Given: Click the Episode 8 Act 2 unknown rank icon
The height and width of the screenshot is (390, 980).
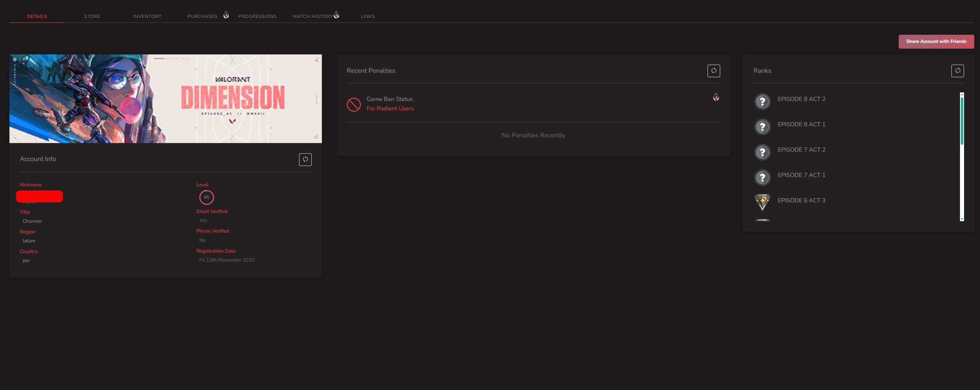Looking at the screenshot, I should [x=762, y=101].
